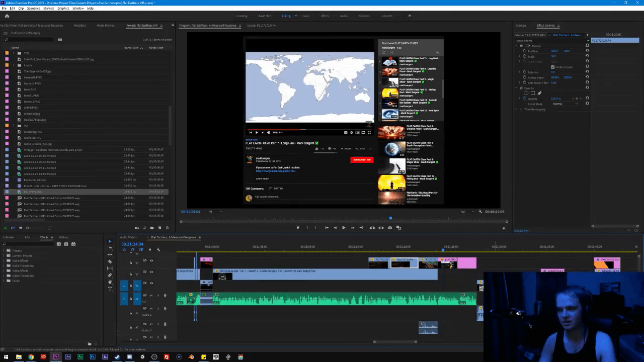Open the Graphics menu

click(x=63, y=9)
